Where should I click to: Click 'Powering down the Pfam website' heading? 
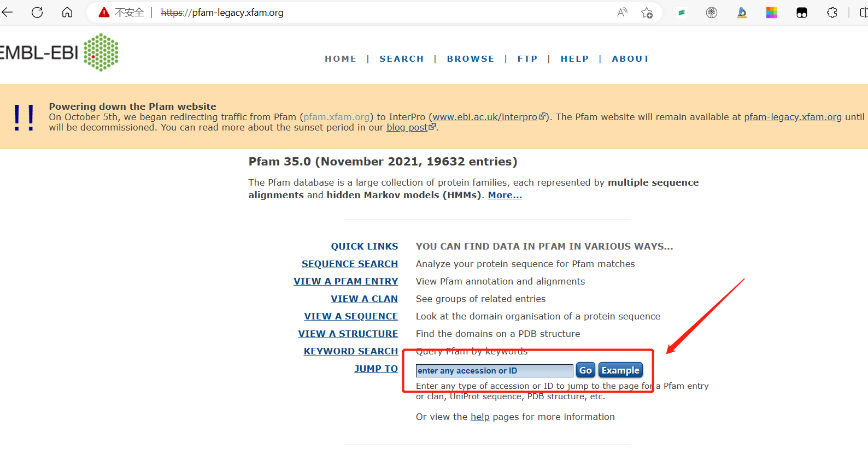[133, 106]
